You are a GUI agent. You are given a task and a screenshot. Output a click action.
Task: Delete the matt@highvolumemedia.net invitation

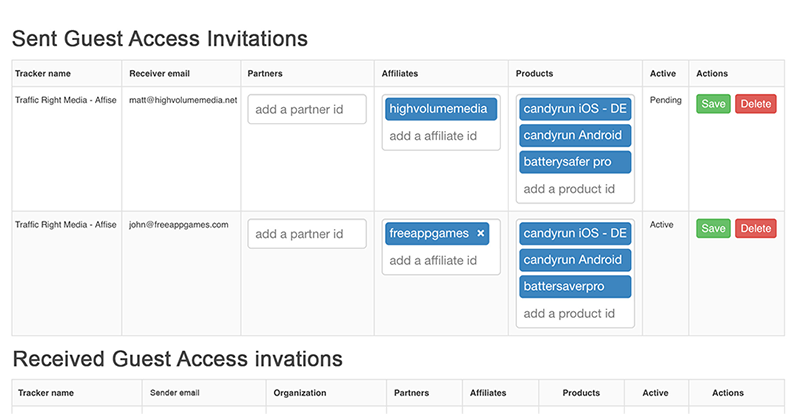click(756, 104)
